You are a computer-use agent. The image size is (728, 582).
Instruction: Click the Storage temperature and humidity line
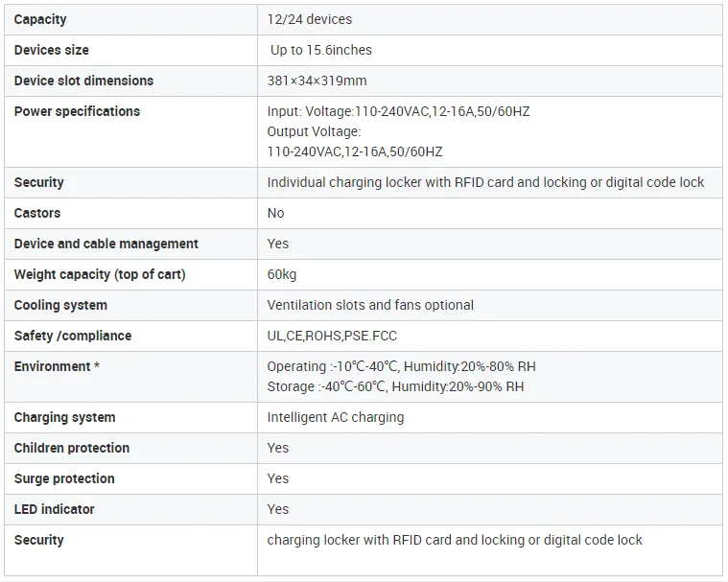(x=395, y=386)
